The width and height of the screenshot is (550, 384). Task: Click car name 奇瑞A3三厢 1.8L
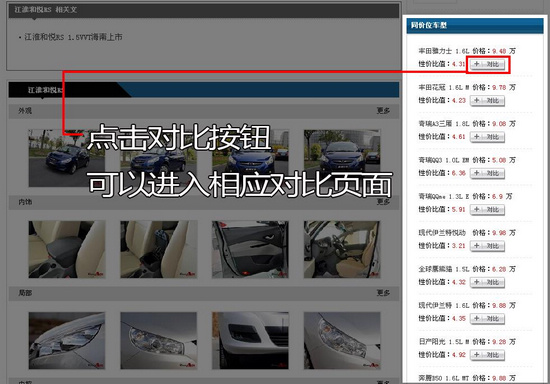click(443, 124)
